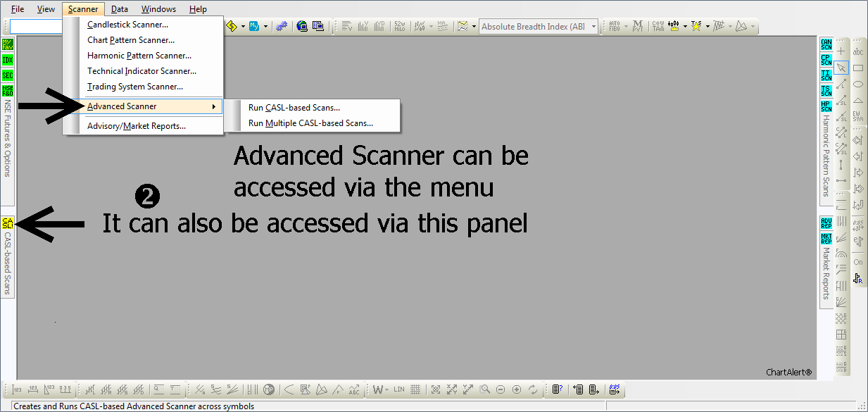
Task: Click the M PVT pivot toolbar icon
Action: (x=637, y=27)
